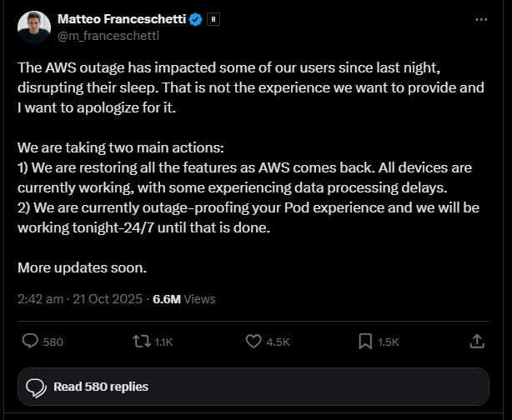
Task: Click the square affiliation badge beside name
Action: 213,19
